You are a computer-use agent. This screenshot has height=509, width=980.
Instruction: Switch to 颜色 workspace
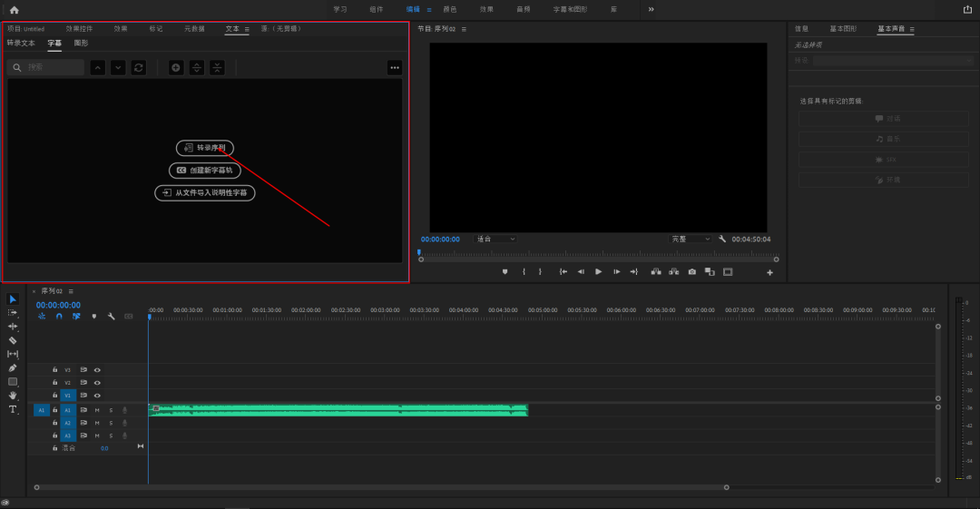tap(449, 9)
